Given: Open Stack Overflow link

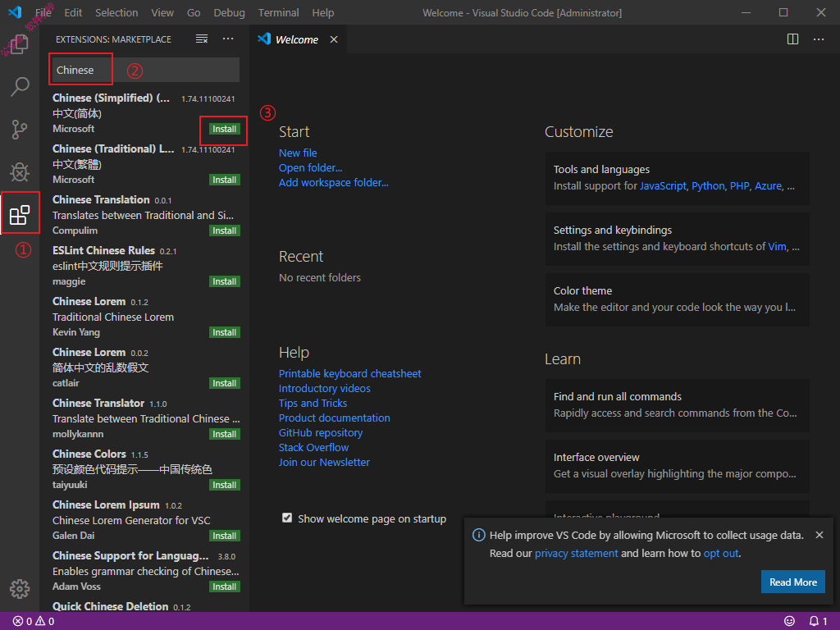Looking at the screenshot, I should (313, 447).
